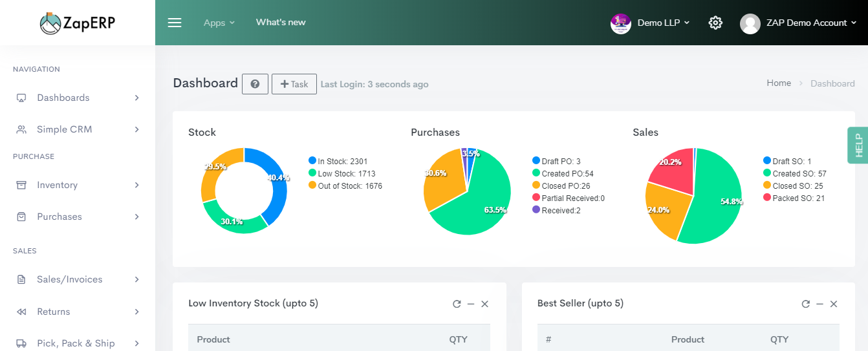Open the settings gear icon
This screenshot has height=351, width=868.
coord(715,23)
